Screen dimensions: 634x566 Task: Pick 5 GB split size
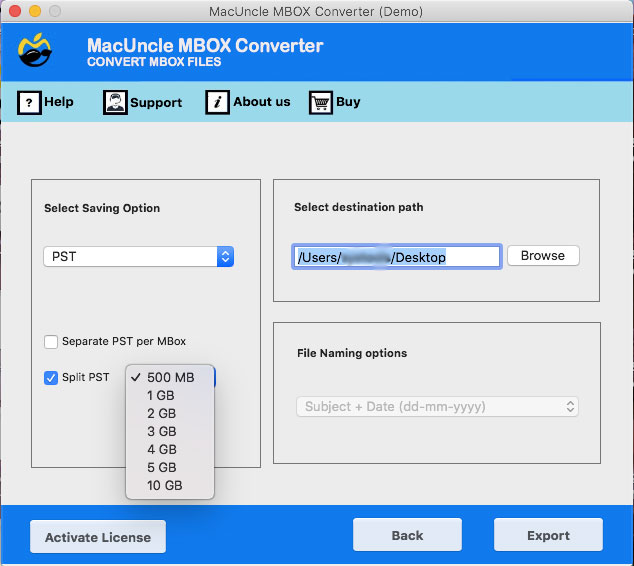170,467
